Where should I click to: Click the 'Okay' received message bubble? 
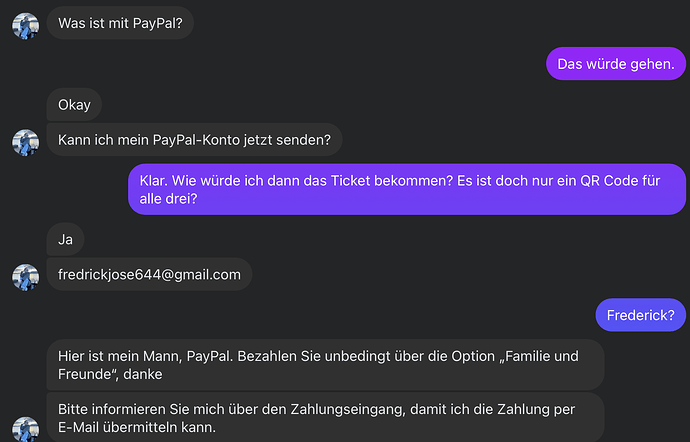coord(74,105)
